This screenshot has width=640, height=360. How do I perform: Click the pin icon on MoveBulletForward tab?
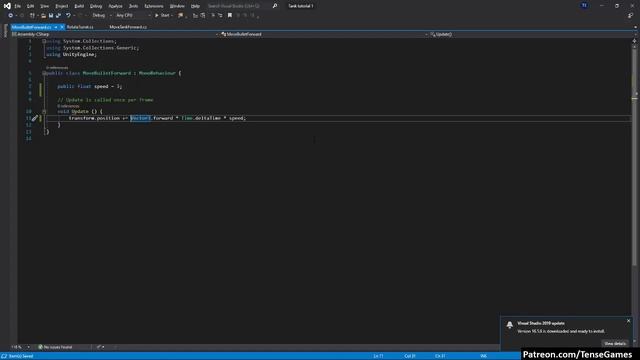pyautogui.click(x=56, y=27)
